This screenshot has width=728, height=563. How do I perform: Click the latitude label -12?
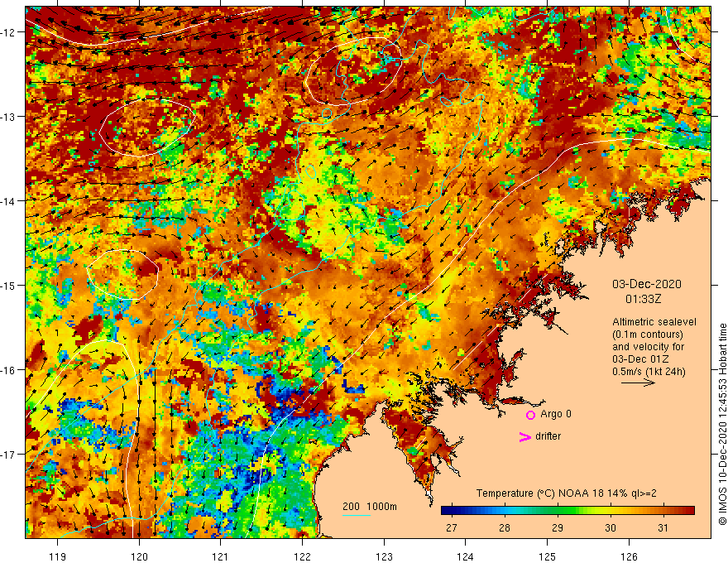click(x=9, y=32)
